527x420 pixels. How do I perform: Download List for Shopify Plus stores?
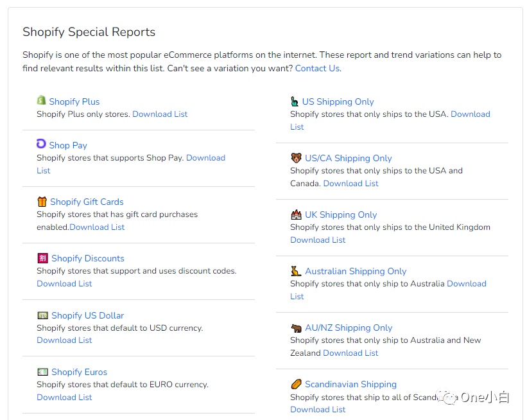pos(160,114)
